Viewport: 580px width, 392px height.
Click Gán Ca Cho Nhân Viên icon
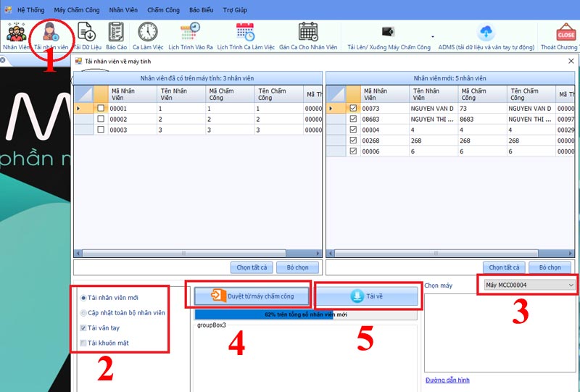point(308,33)
